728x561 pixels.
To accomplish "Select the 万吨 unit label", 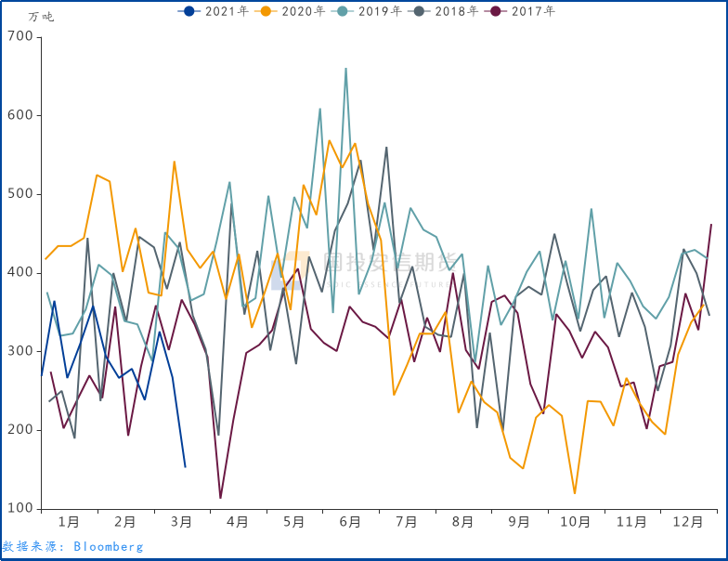I will [41, 17].
